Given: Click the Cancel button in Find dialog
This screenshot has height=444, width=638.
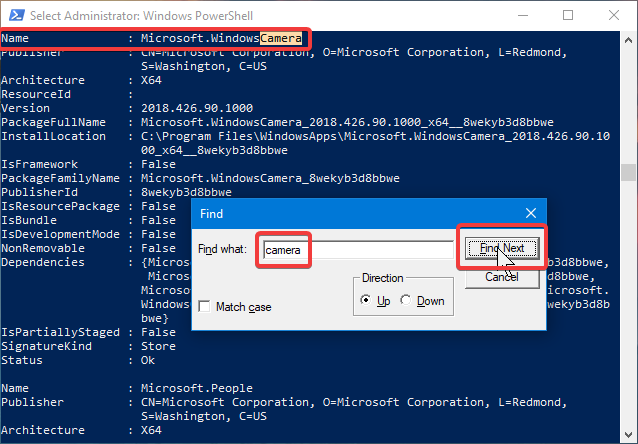Looking at the screenshot, I should point(502,277).
